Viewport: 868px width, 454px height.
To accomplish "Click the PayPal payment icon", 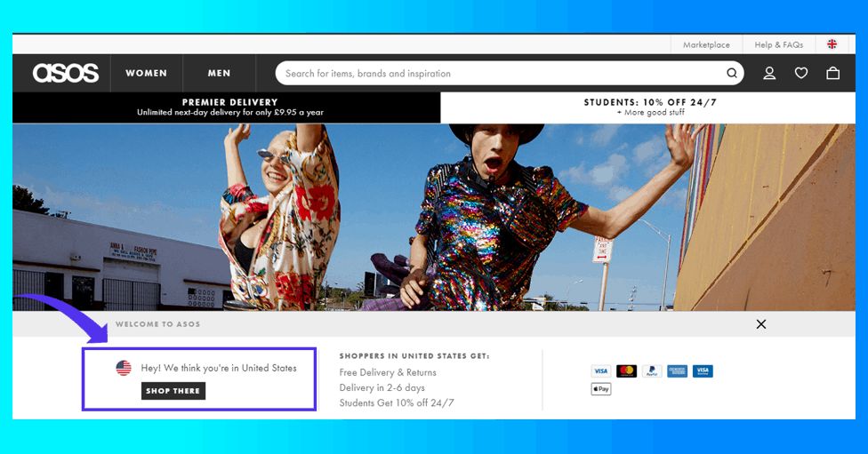I will pos(652,370).
